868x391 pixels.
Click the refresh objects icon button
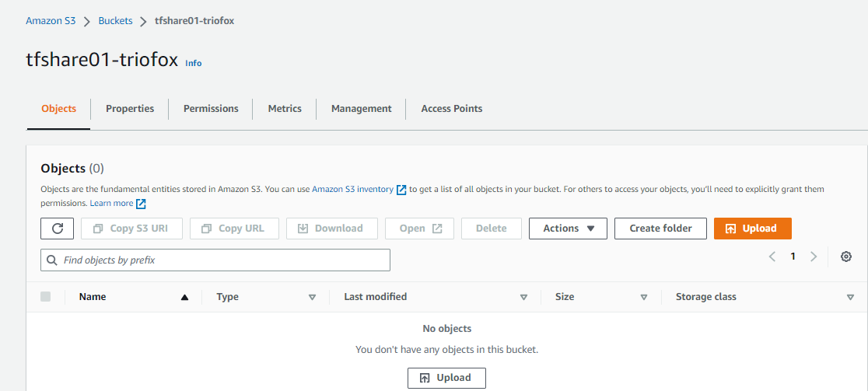tap(58, 229)
